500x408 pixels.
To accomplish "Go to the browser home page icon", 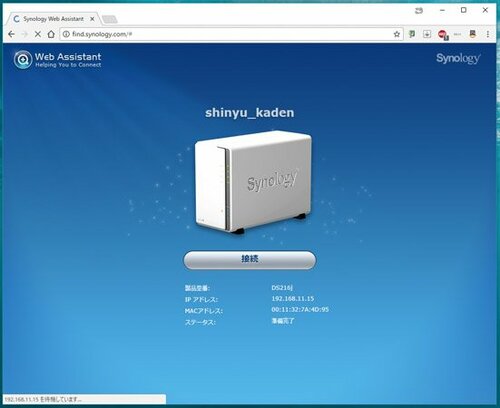I will coord(51,34).
